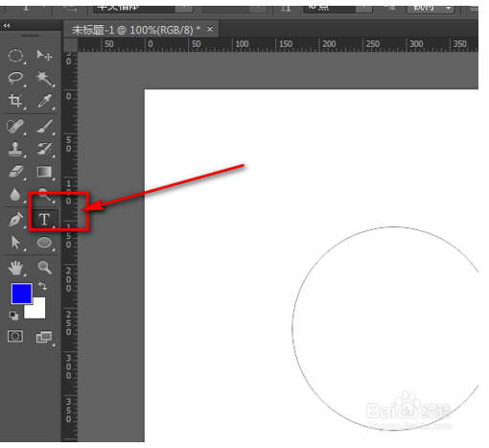Toggle Quick Mask mode
489x448 pixels.
point(15,337)
